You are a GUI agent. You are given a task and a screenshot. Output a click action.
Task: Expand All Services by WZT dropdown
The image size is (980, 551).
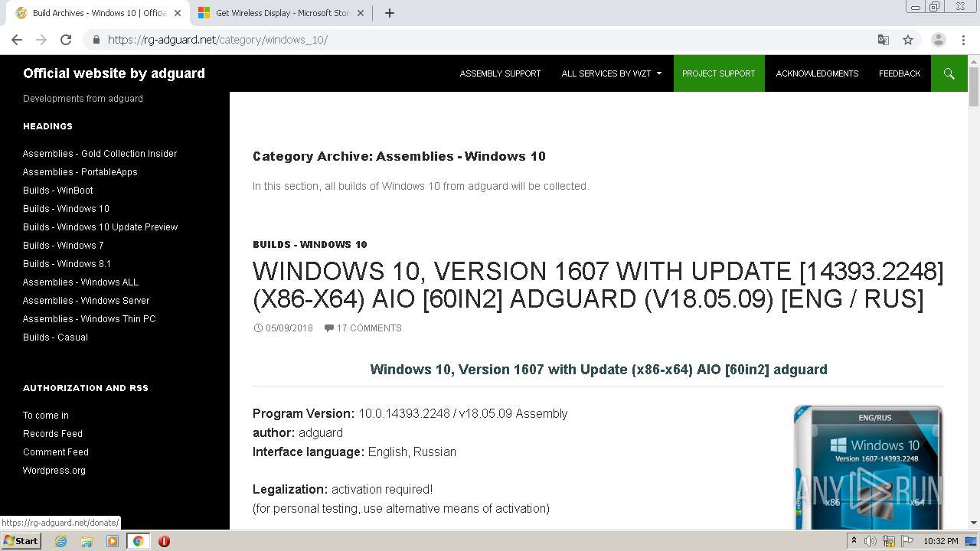pos(612,73)
